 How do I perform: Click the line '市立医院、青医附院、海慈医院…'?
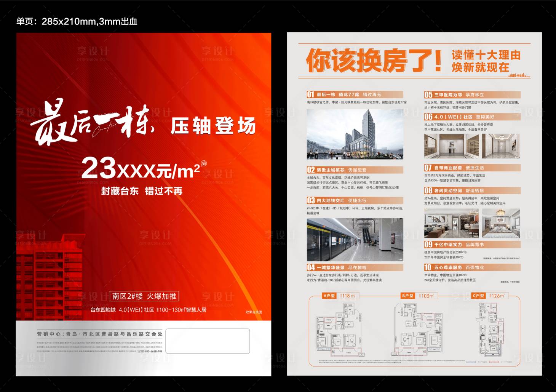[472, 102]
